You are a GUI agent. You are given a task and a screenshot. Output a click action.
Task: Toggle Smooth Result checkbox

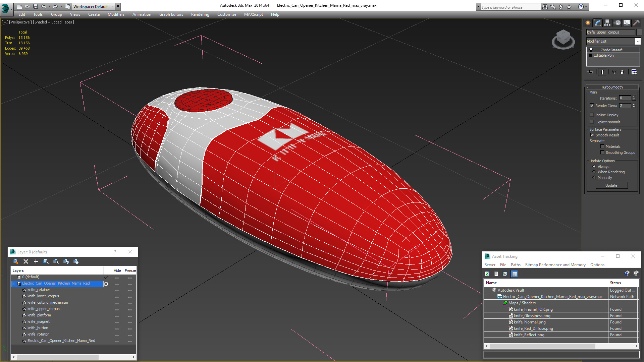592,135
